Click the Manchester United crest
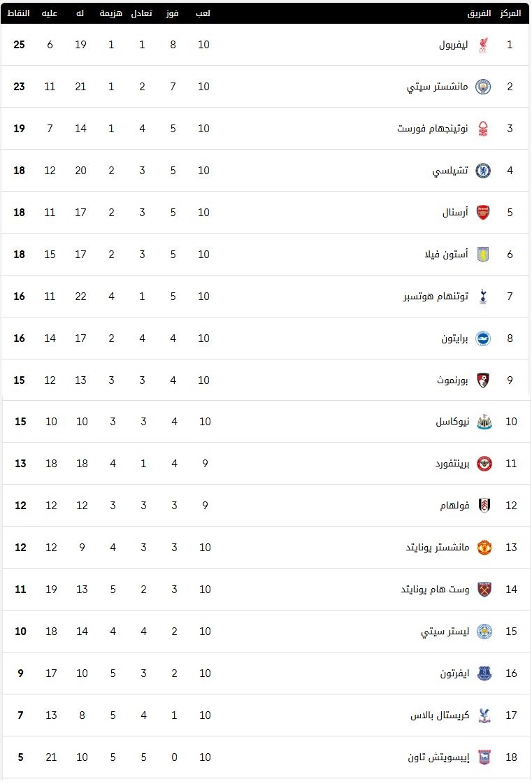532x784 pixels. click(x=484, y=548)
